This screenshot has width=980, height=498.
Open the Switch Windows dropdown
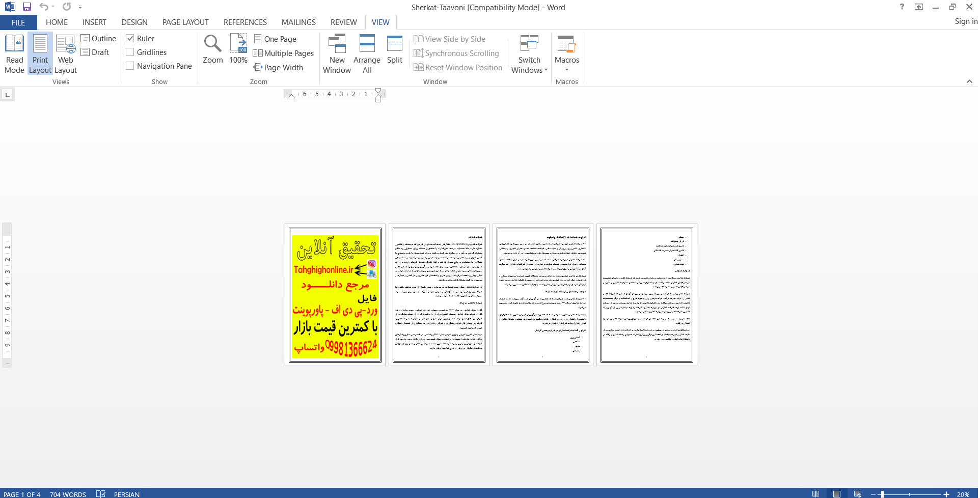tap(529, 54)
